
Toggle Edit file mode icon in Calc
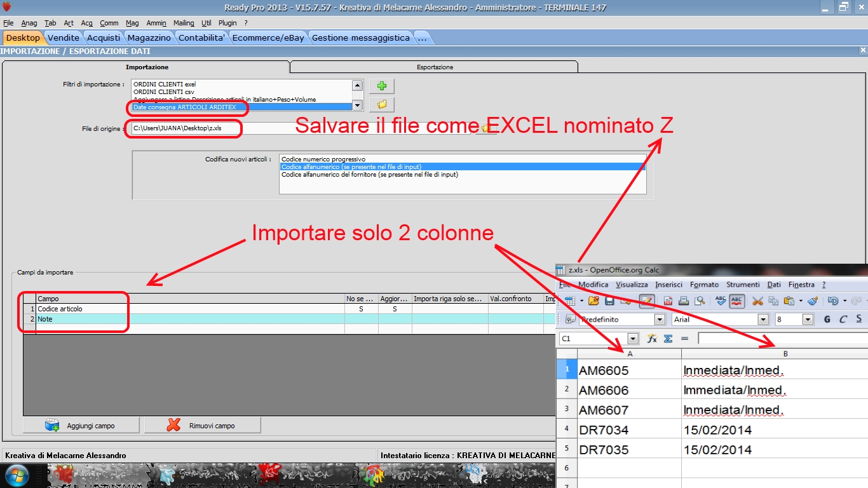[x=647, y=301]
